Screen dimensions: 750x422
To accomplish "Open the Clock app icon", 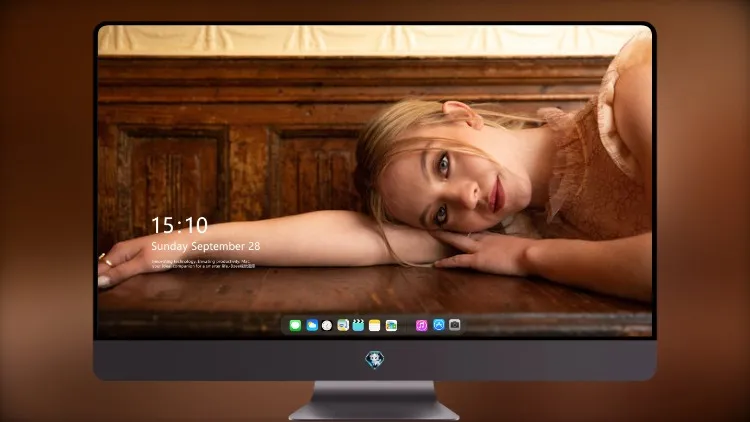I will (327, 325).
